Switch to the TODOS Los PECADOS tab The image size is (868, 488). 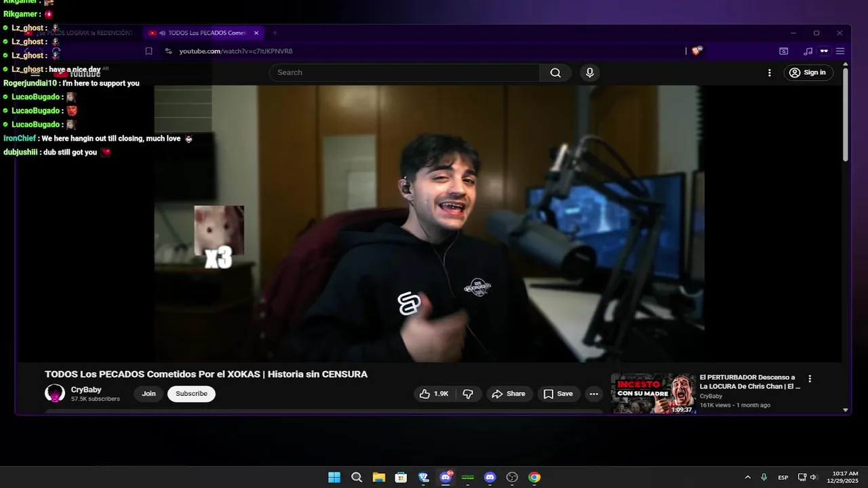click(x=203, y=33)
